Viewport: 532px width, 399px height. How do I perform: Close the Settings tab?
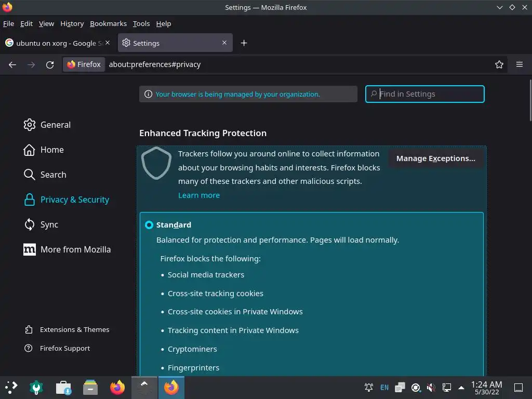(x=224, y=43)
